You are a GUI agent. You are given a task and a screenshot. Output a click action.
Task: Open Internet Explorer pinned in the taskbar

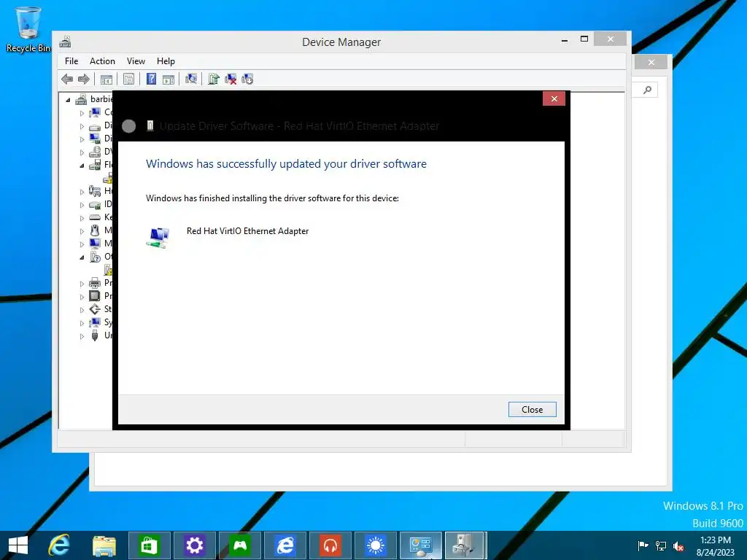(x=59, y=545)
